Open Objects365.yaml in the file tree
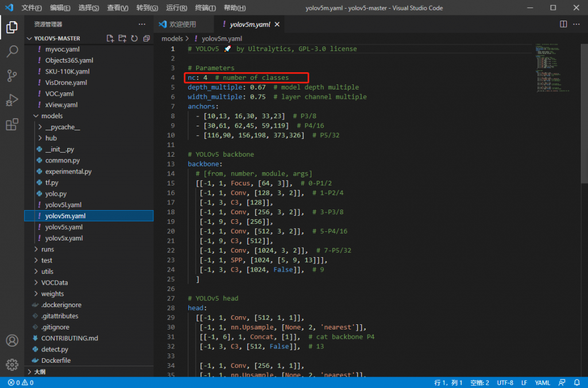 tap(89, 60)
